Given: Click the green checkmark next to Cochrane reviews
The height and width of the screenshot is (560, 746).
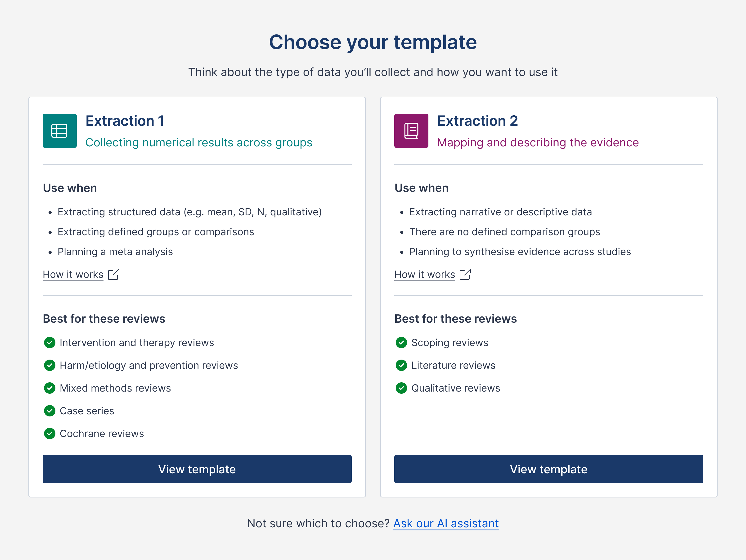Looking at the screenshot, I should click(49, 434).
